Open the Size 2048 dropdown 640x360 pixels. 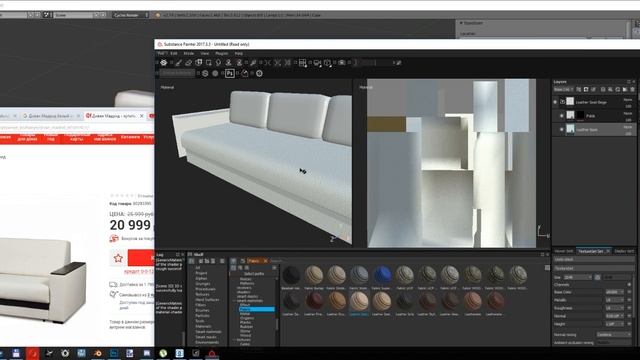click(x=578, y=277)
